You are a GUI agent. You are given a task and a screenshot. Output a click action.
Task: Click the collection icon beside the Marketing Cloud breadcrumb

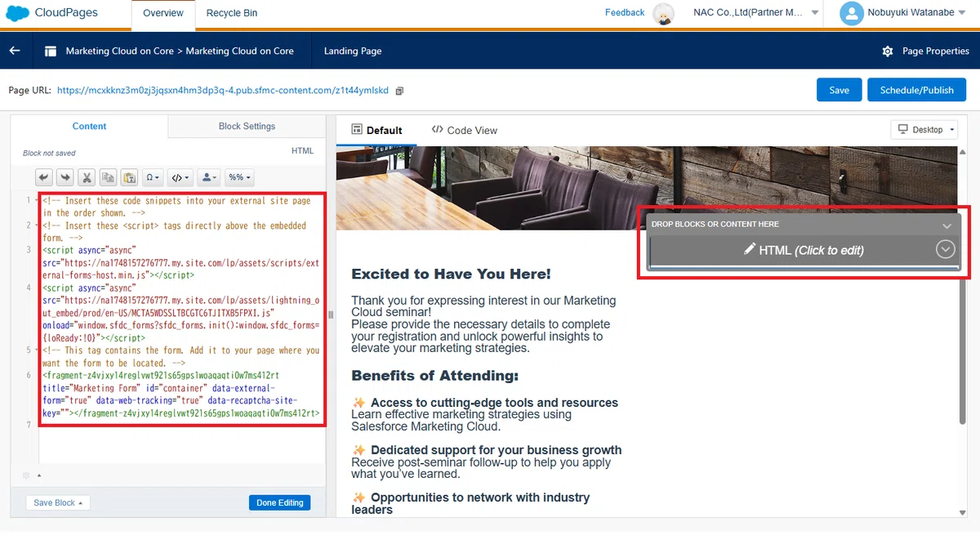pos(51,51)
